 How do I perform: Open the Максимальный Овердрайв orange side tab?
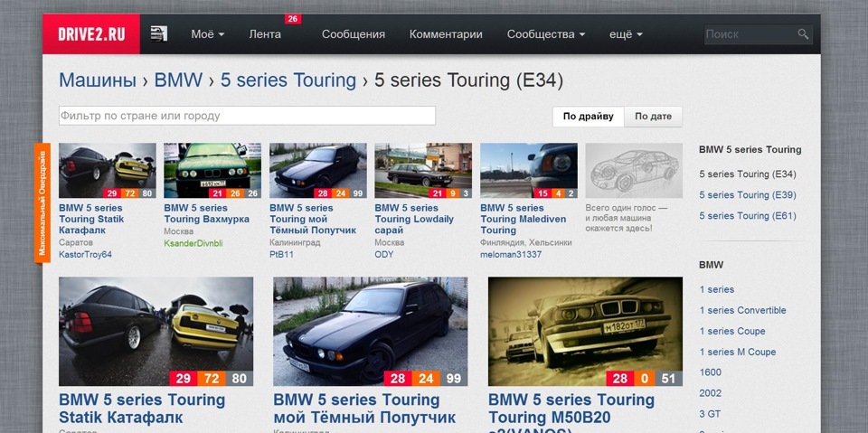(x=42, y=202)
